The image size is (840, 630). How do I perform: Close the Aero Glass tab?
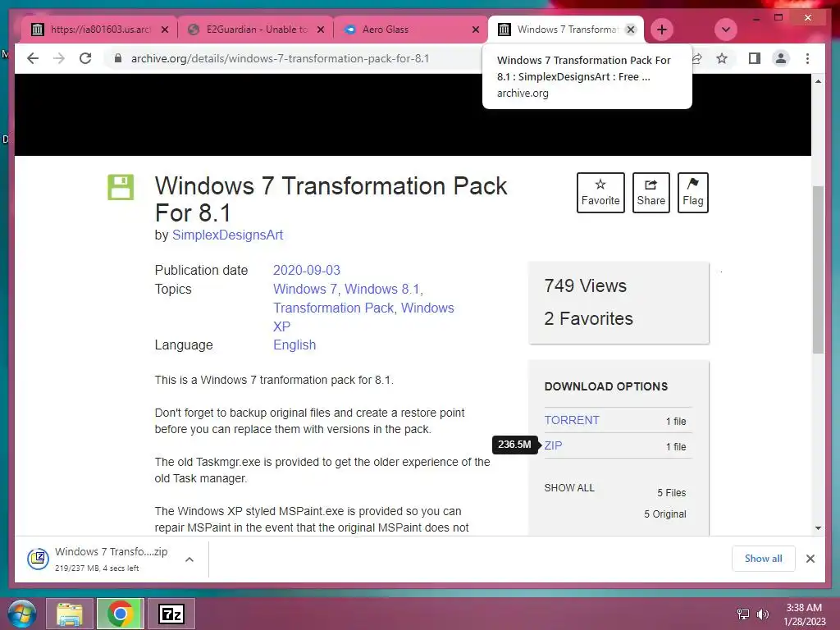[x=475, y=30]
